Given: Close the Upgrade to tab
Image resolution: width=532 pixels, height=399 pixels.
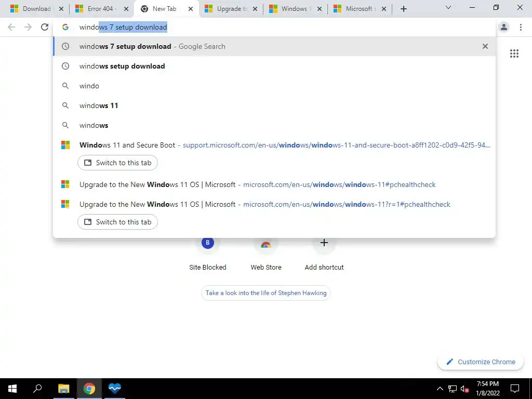Looking at the screenshot, I should [255, 9].
